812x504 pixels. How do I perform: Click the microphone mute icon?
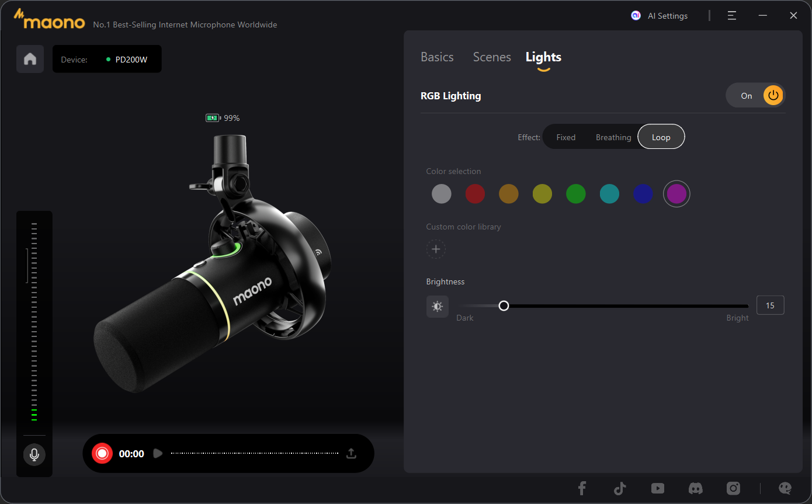[34, 454]
